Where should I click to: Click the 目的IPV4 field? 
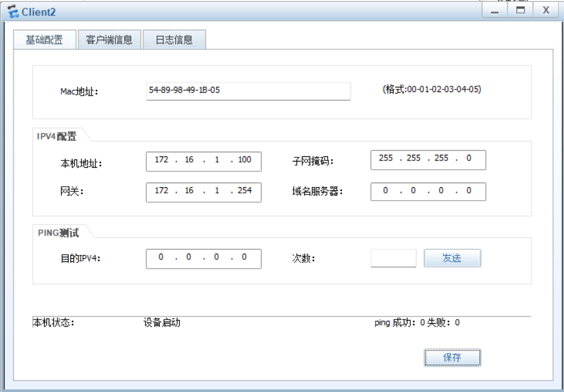pos(204,259)
